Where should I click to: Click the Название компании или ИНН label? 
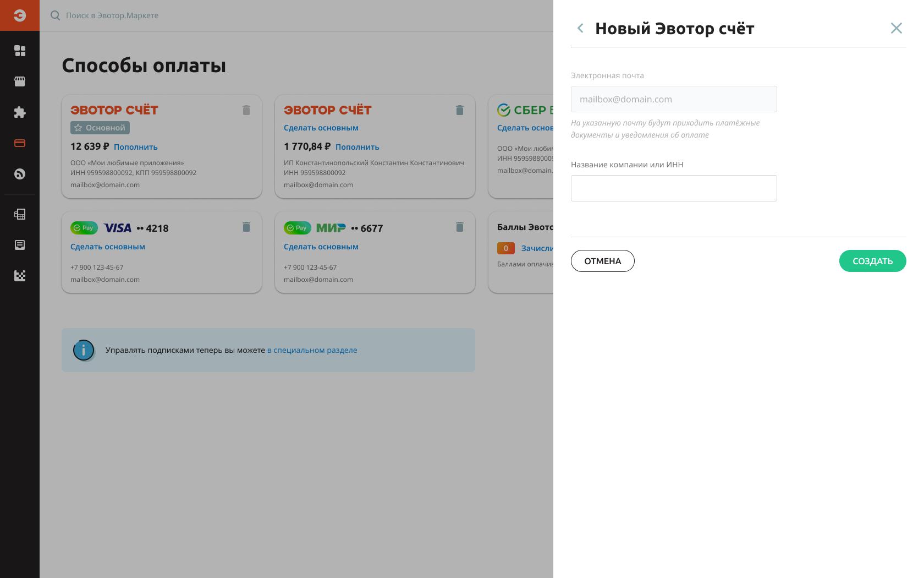[627, 165]
